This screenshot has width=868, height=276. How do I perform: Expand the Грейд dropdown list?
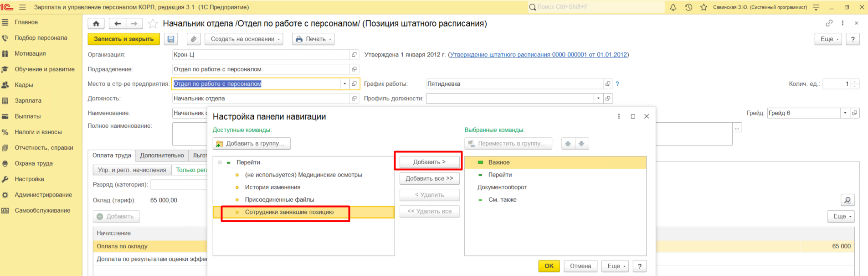845,113
